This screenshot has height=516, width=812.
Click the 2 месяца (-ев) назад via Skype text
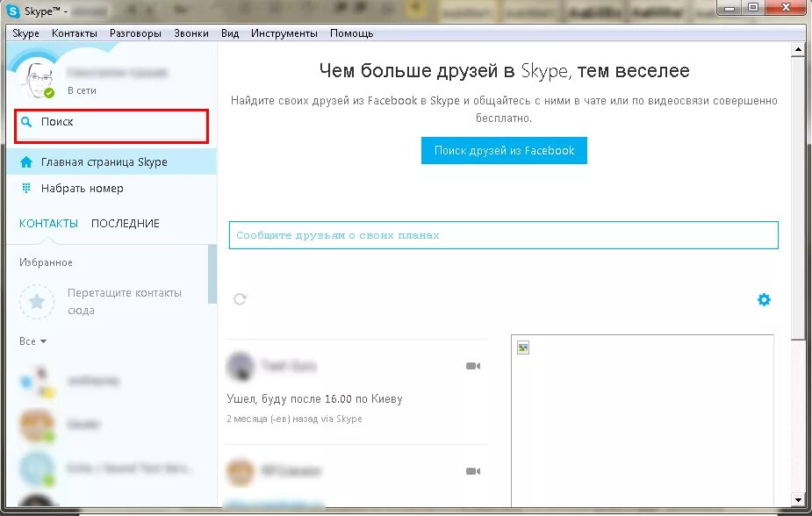point(294,419)
